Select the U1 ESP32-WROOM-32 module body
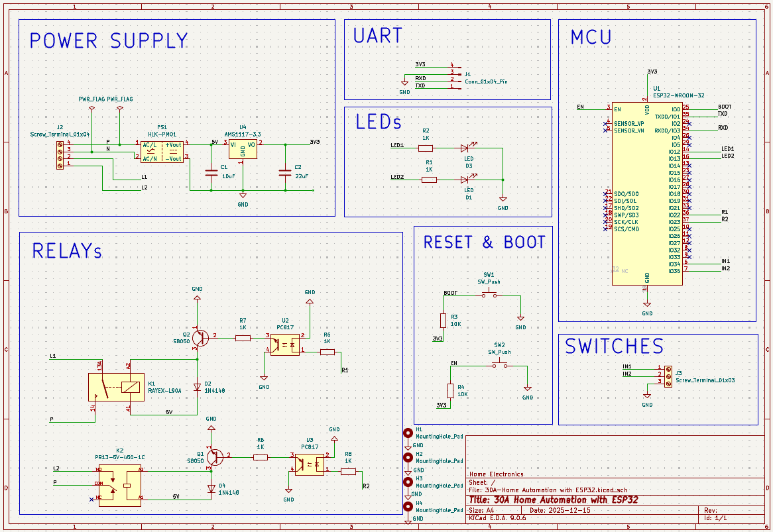 (647, 193)
